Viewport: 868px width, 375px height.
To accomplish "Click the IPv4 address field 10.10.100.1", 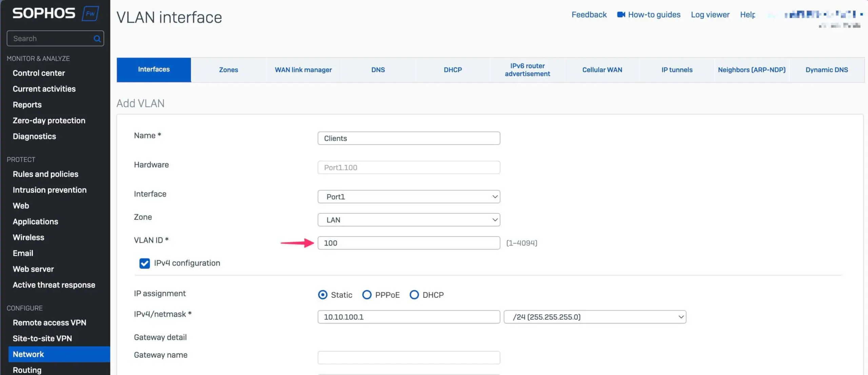I will point(409,317).
